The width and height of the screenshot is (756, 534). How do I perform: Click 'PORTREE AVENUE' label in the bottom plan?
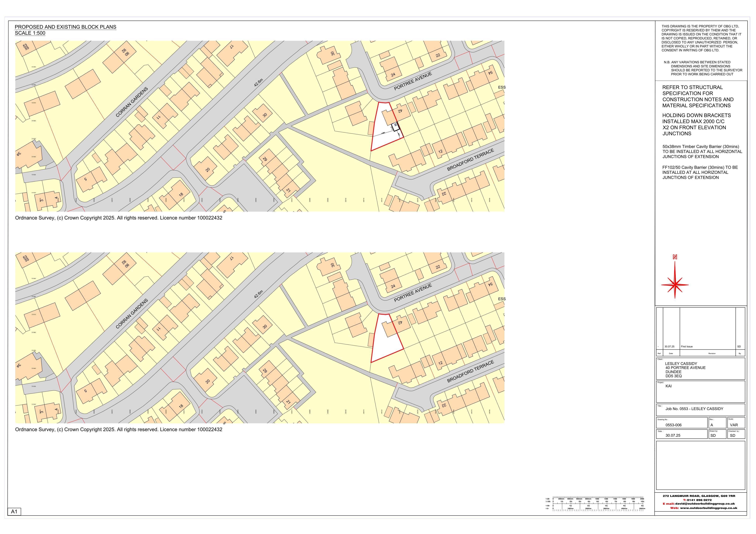pyautogui.click(x=413, y=293)
